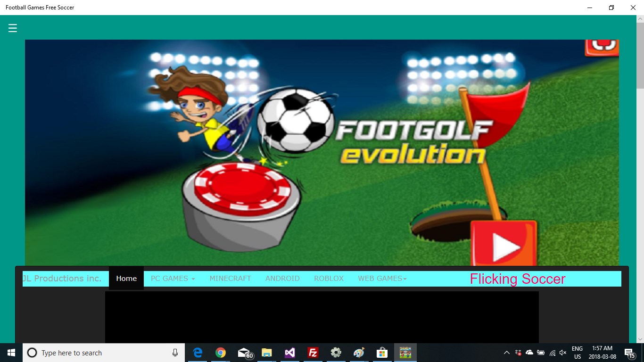This screenshot has height=362, width=644.
Task: Click the vertical scrollbar thumb
Action: click(640, 56)
